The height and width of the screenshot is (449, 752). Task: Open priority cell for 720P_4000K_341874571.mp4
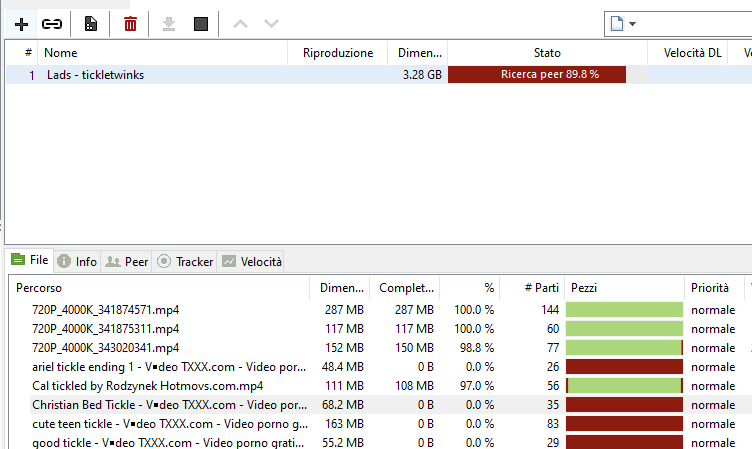tap(713, 310)
